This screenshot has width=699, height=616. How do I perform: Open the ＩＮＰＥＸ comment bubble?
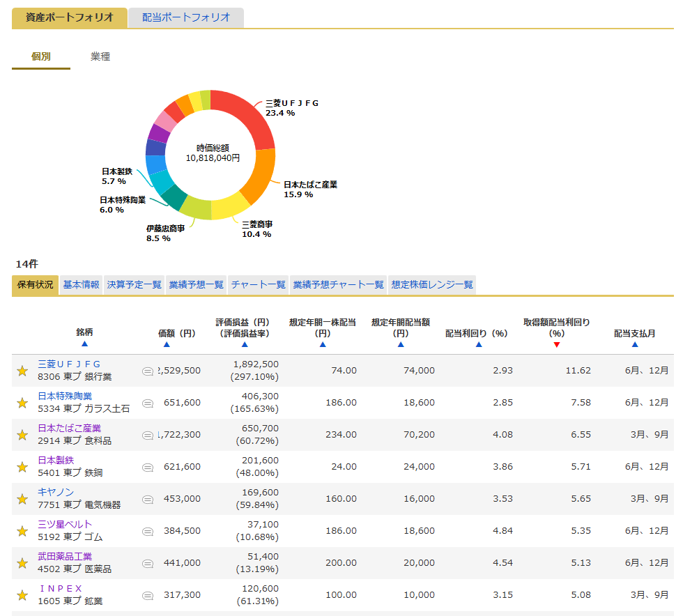click(x=148, y=596)
